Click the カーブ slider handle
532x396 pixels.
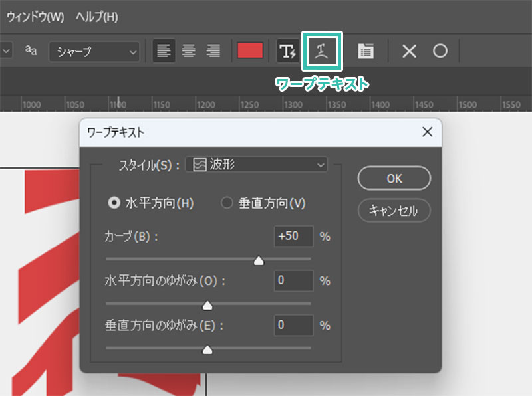[259, 260]
